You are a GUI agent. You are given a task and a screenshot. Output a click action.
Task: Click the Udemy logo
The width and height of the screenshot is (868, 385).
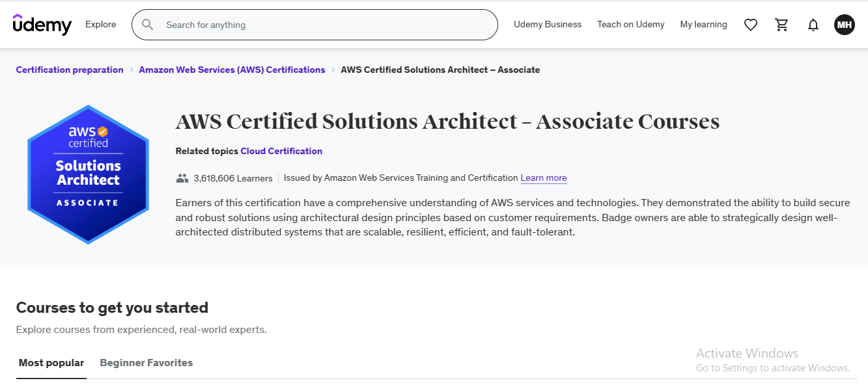[x=42, y=24]
